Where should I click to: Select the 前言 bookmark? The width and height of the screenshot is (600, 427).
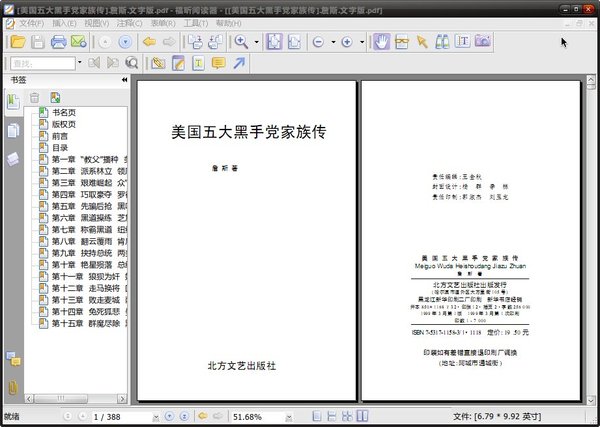pos(60,136)
